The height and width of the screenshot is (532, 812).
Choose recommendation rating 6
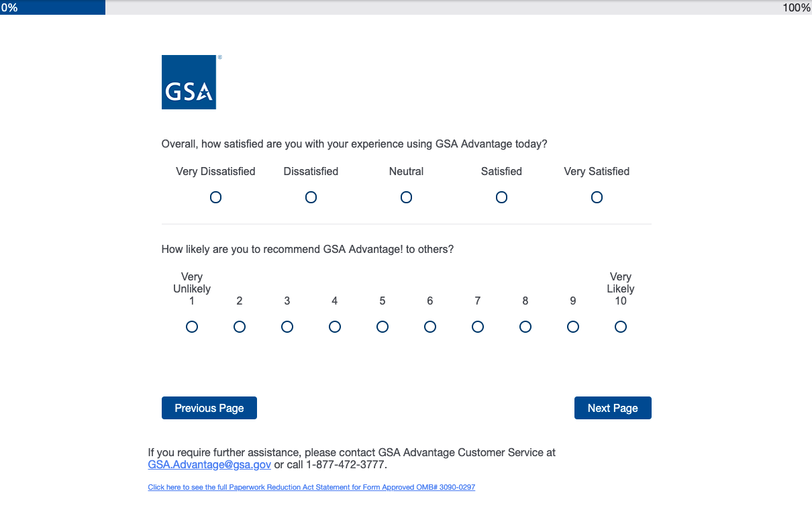click(x=430, y=327)
